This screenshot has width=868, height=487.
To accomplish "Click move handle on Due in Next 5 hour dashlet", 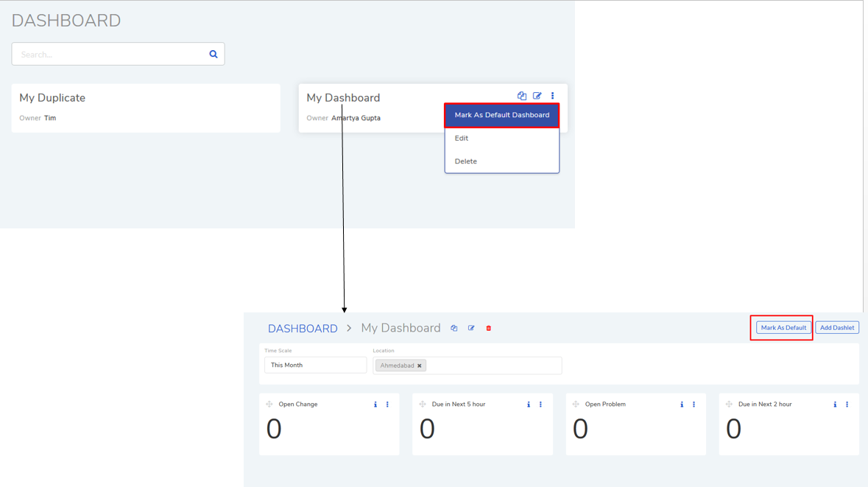I will (423, 404).
